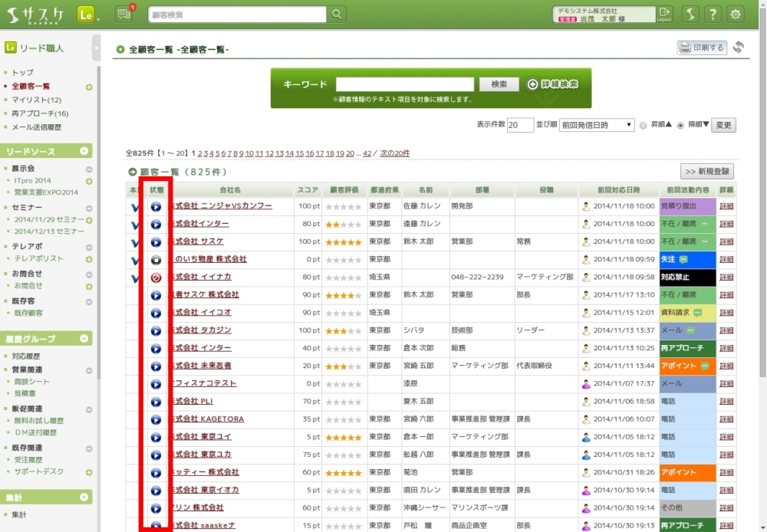Collapse the リードソース section
Image resolution: width=767 pixels, height=532 pixels.
[x=84, y=151]
